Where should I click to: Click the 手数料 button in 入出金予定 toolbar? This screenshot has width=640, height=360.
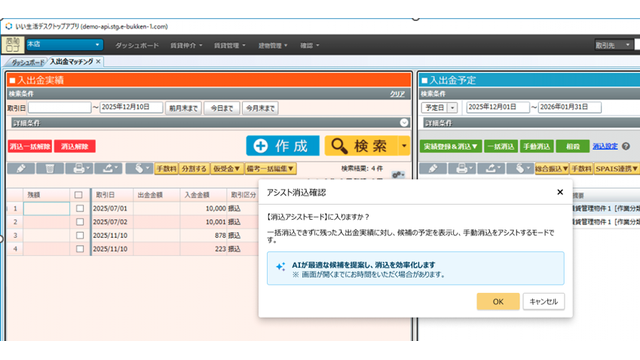[x=581, y=169]
